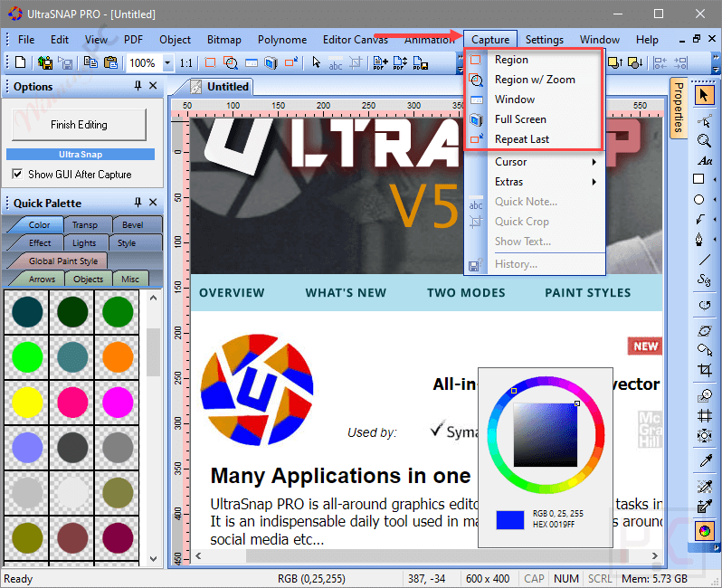
Task: Switch to the Arrows palette tab
Action: (x=42, y=279)
